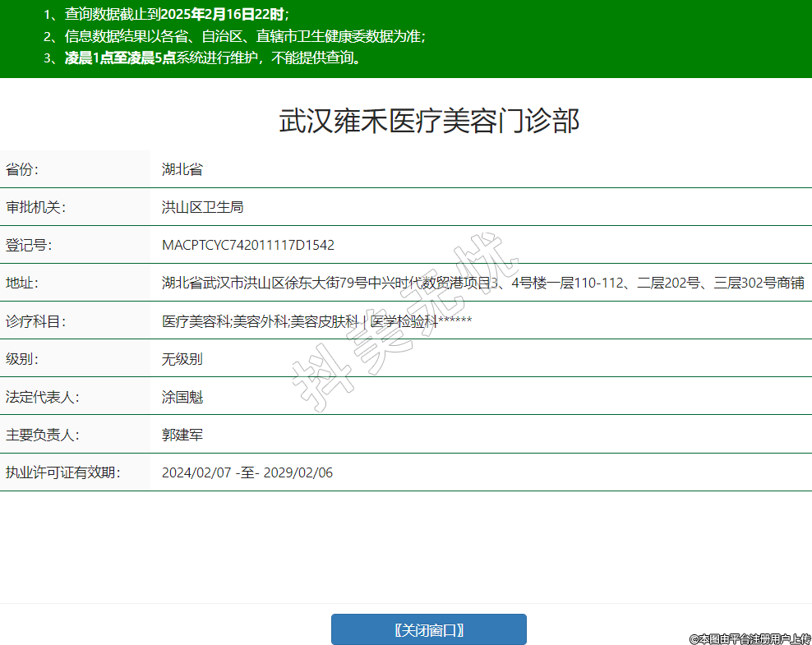812x645 pixels.
Task: Select the 无级别 level value
Action: [182, 359]
